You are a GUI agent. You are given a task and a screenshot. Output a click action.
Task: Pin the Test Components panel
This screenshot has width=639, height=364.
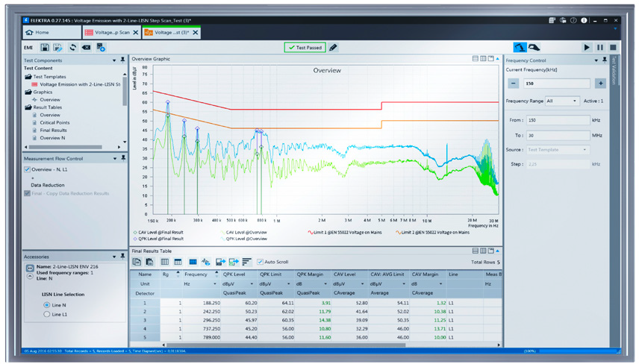pos(122,60)
